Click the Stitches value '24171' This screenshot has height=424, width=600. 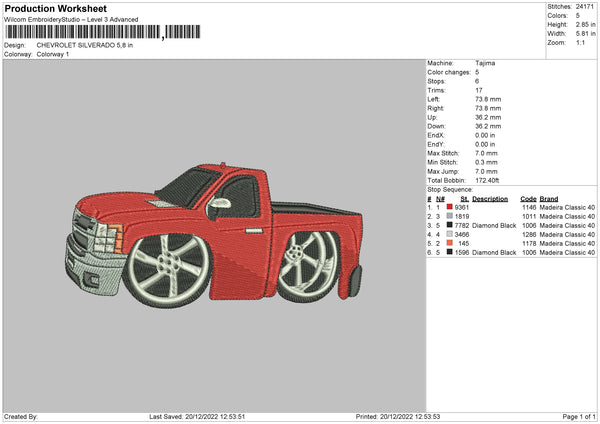tap(585, 7)
